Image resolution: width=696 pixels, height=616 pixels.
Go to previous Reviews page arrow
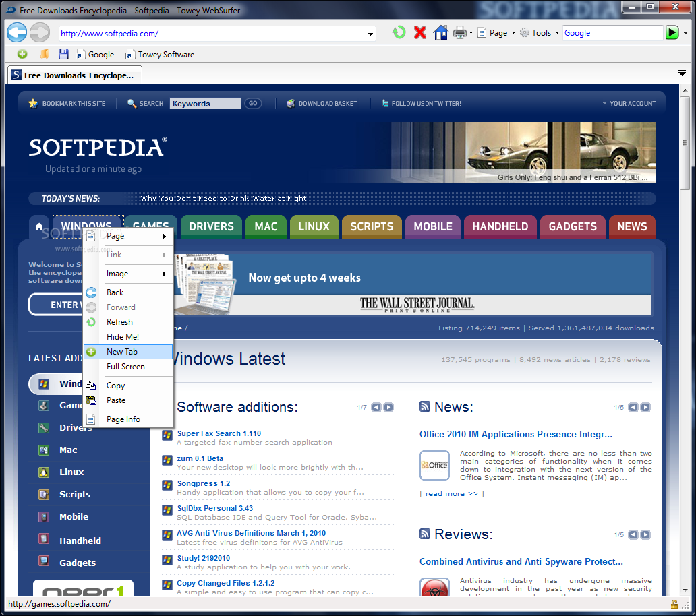(x=633, y=534)
